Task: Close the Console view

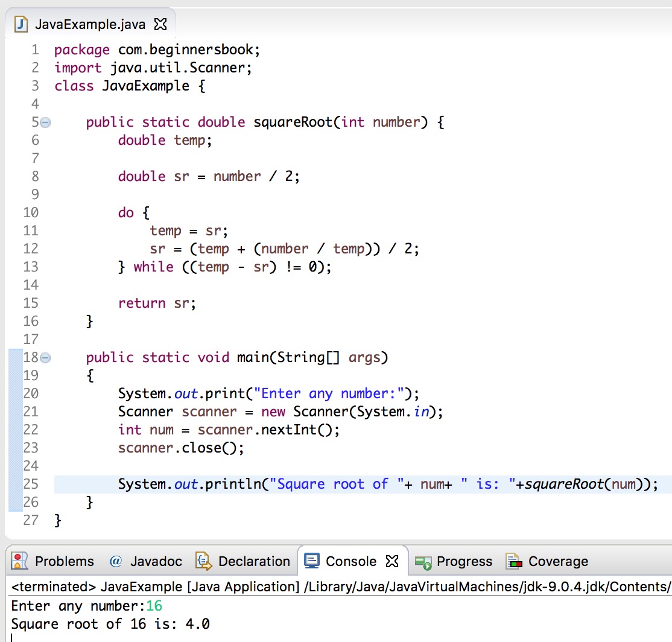Action: 392,560
